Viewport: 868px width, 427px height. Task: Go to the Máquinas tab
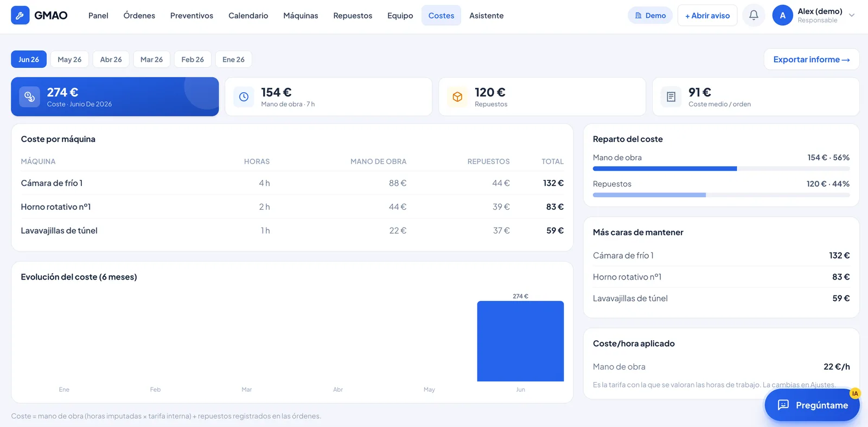pos(301,15)
